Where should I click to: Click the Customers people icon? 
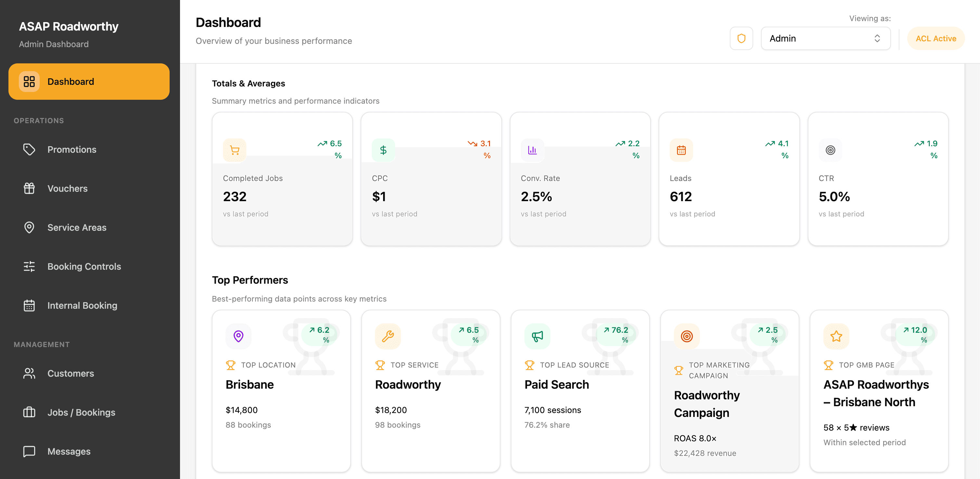tap(29, 373)
